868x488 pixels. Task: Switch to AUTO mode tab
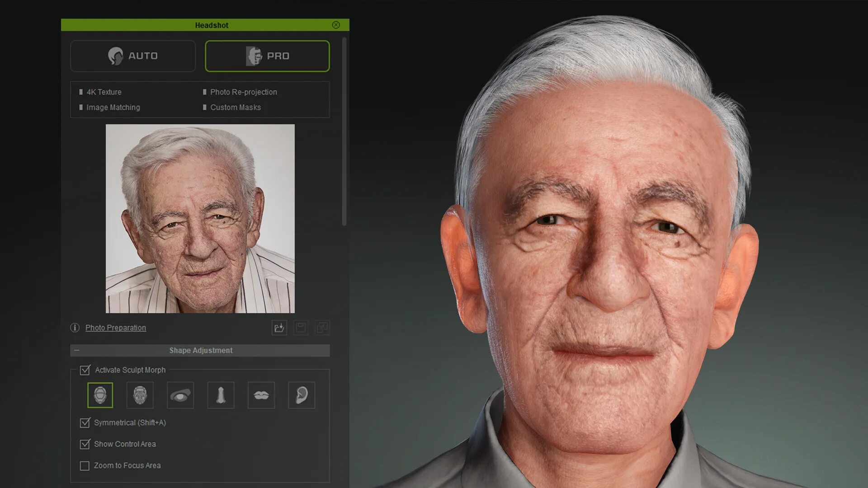tap(133, 56)
